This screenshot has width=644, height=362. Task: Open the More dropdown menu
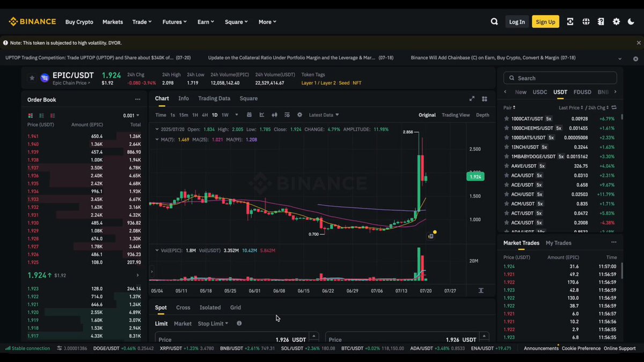(x=267, y=22)
